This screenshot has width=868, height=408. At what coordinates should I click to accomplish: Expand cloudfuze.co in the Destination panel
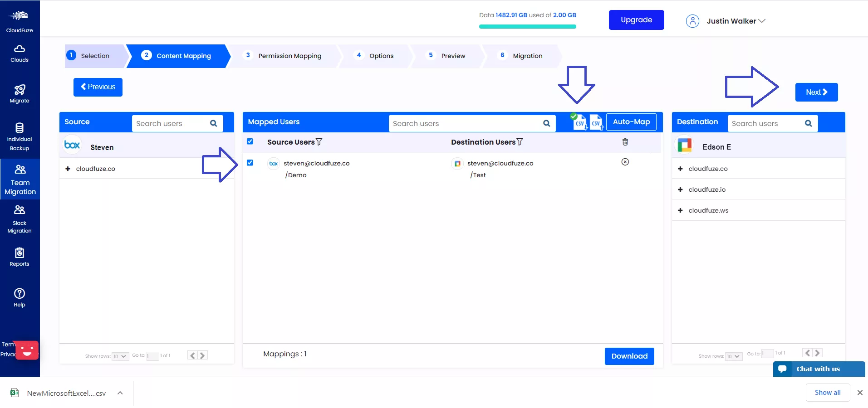point(680,169)
